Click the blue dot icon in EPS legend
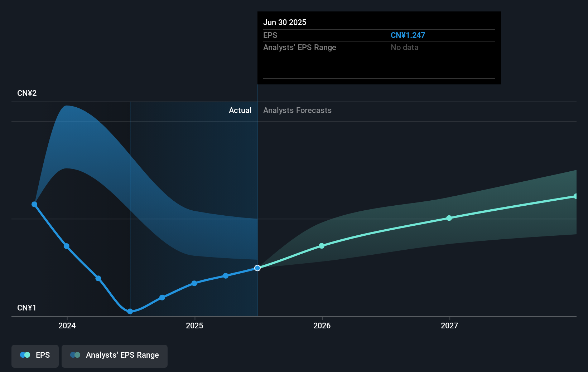This screenshot has width=588, height=372. coord(23,355)
